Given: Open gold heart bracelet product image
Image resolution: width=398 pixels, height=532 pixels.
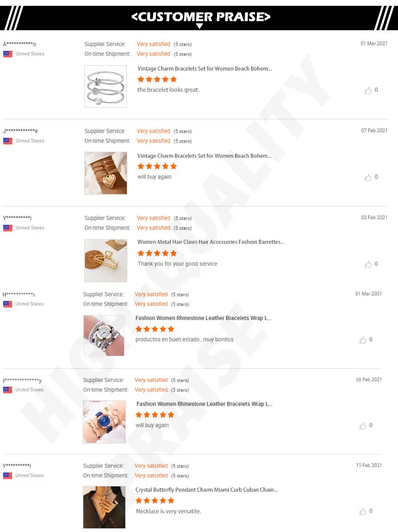Looking at the screenshot, I should coord(106,173).
